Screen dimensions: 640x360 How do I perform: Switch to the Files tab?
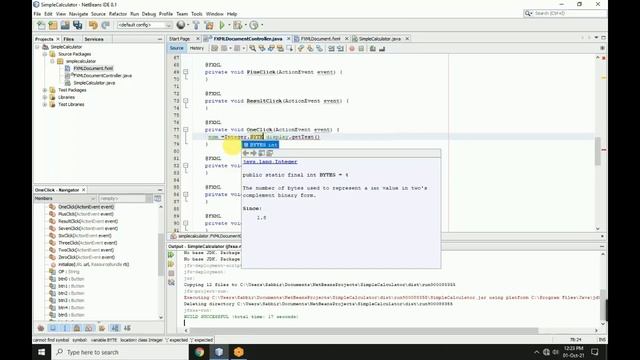click(x=69, y=39)
